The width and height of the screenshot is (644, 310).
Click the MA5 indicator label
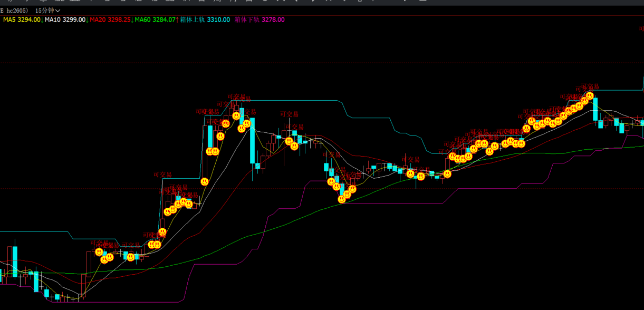pyautogui.click(x=22, y=20)
